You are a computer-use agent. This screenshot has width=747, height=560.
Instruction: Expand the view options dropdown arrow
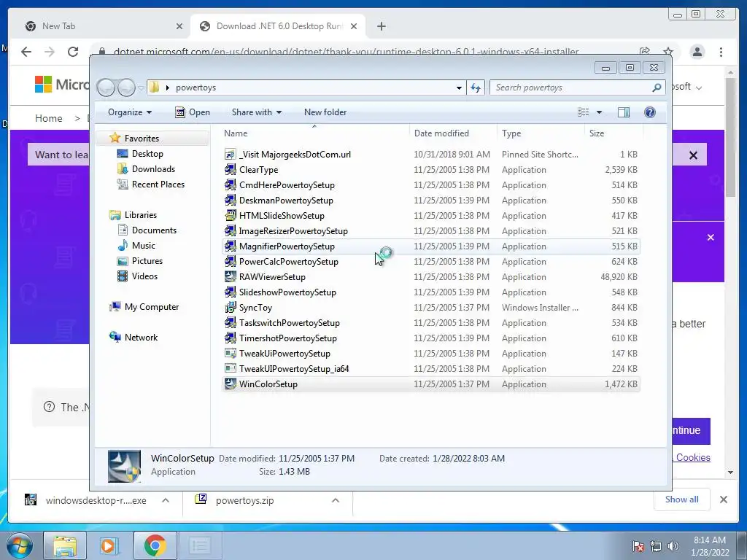coord(600,112)
